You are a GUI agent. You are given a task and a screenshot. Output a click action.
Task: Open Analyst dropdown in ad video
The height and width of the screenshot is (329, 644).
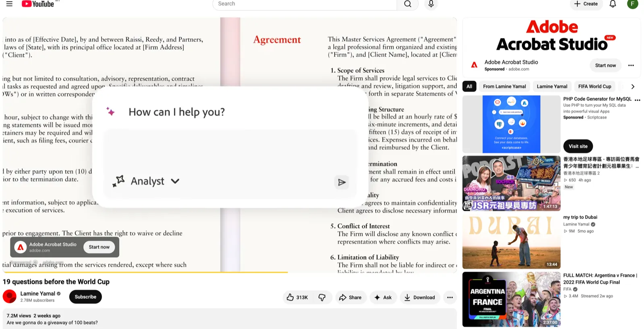147,181
